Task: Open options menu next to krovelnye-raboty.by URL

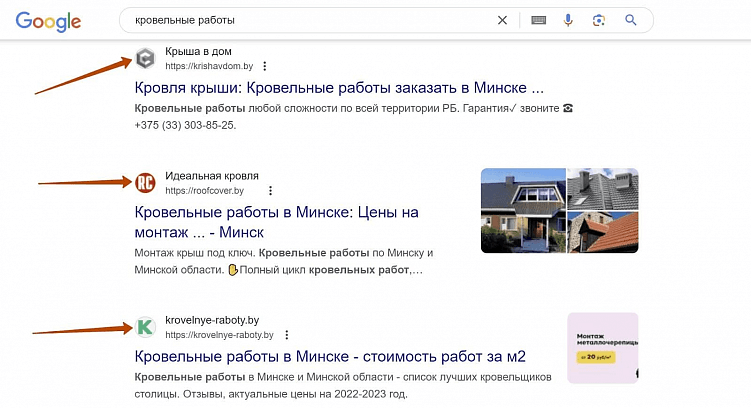Action: [287, 335]
